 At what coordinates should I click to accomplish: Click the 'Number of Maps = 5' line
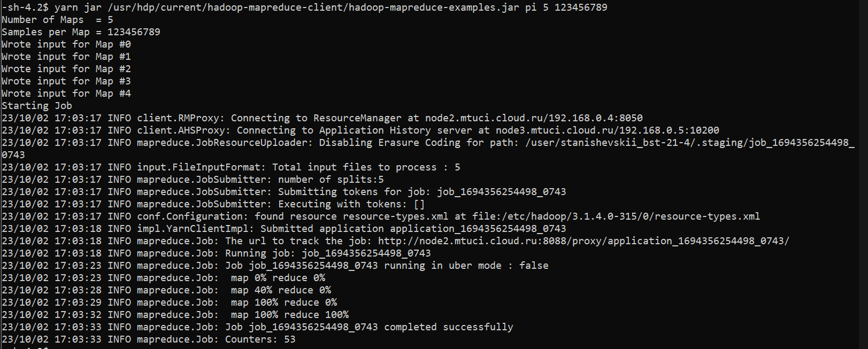tap(57, 20)
